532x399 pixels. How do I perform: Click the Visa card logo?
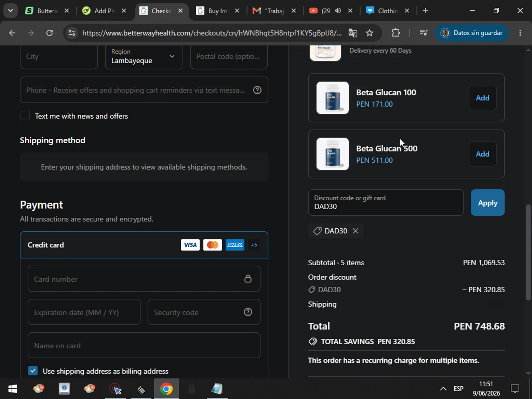[x=190, y=245]
